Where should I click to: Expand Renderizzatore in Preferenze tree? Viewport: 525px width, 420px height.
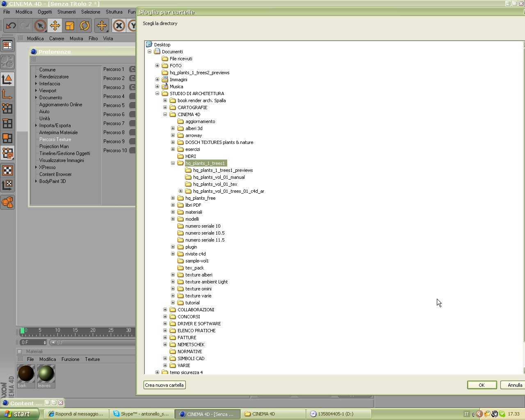tap(36, 77)
